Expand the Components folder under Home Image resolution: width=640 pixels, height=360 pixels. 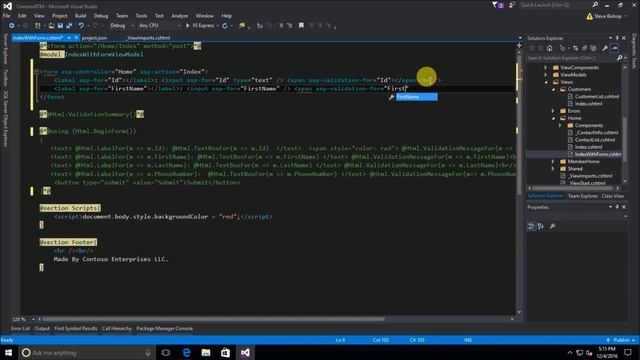[x=560, y=125]
